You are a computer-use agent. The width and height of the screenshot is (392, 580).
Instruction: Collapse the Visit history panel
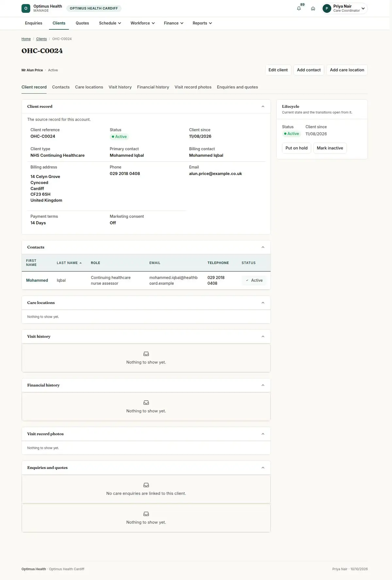(x=263, y=336)
